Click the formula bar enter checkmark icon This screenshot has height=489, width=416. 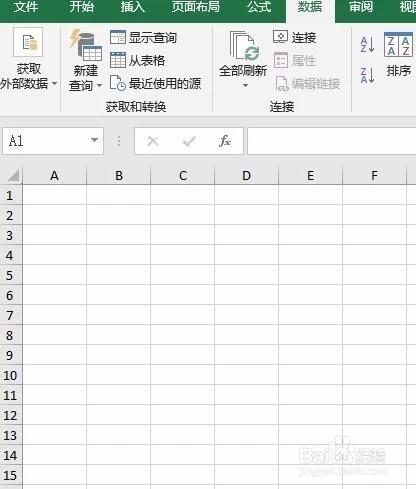pyautogui.click(x=189, y=141)
